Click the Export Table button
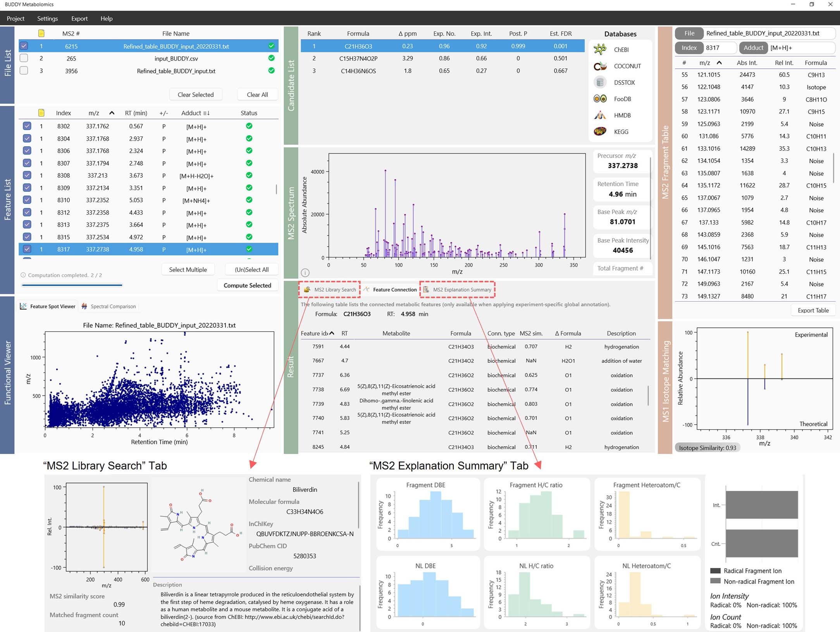Viewport: 840px width, 632px height. point(813,310)
